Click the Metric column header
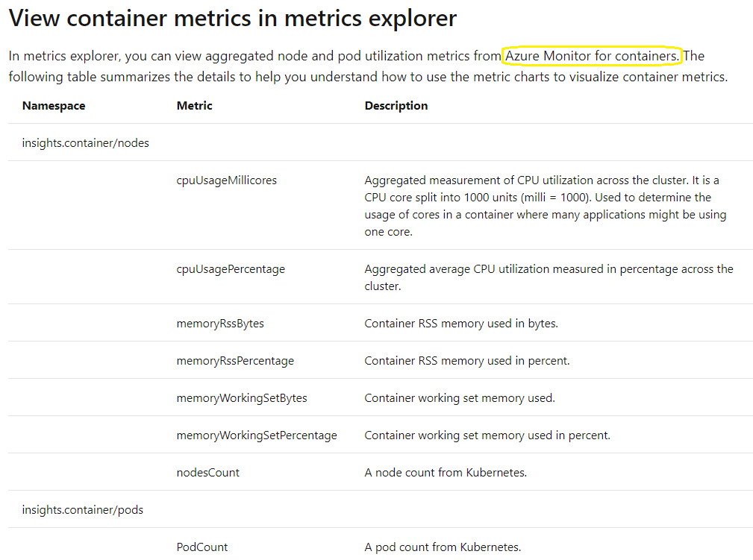753x560 pixels. point(193,105)
